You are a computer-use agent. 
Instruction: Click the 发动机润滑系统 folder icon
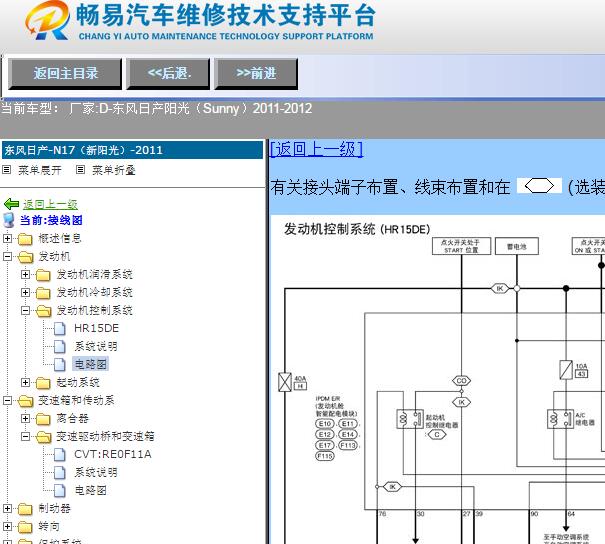coord(43,275)
